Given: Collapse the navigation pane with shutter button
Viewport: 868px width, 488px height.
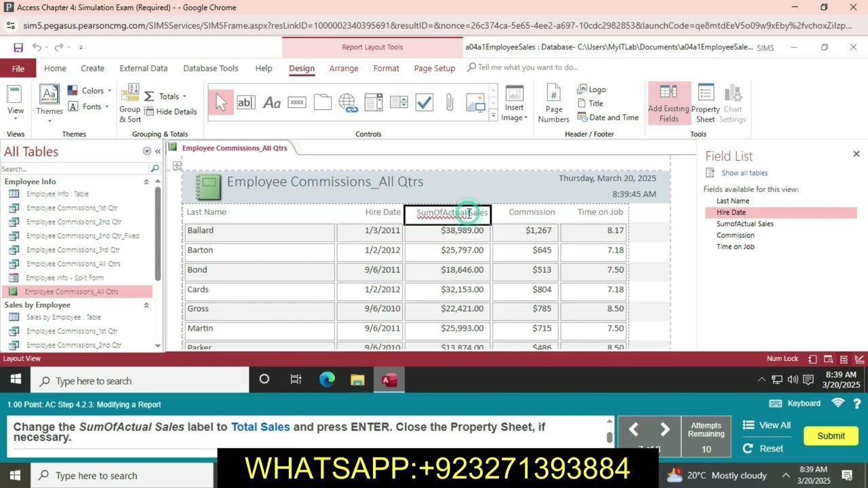Looking at the screenshot, I should [x=158, y=151].
